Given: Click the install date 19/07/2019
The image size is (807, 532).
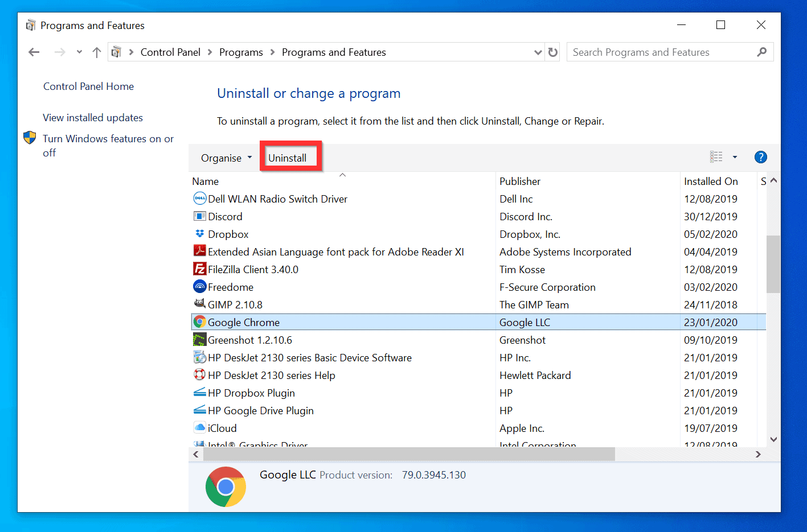Looking at the screenshot, I should pyautogui.click(x=710, y=428).
